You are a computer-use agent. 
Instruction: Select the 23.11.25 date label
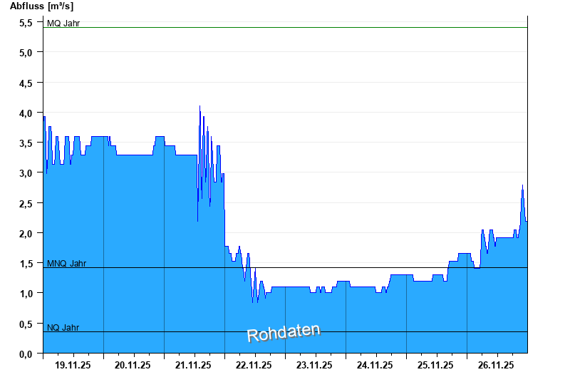click(x=315, y=365)
